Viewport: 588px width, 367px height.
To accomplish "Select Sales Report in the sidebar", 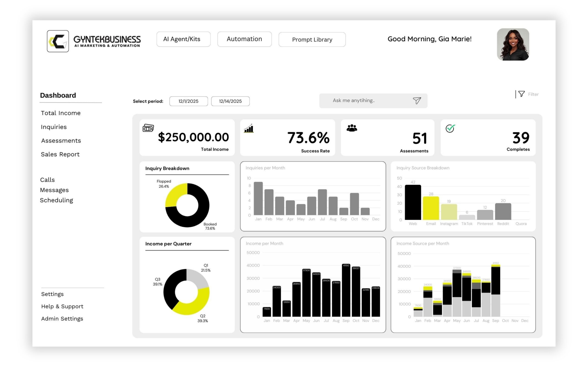I will click(x=60, y=154).
